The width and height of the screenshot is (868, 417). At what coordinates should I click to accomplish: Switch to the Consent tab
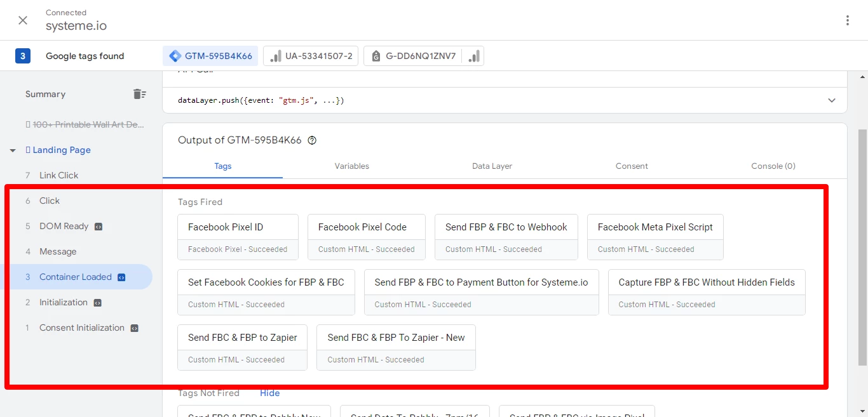632,166
